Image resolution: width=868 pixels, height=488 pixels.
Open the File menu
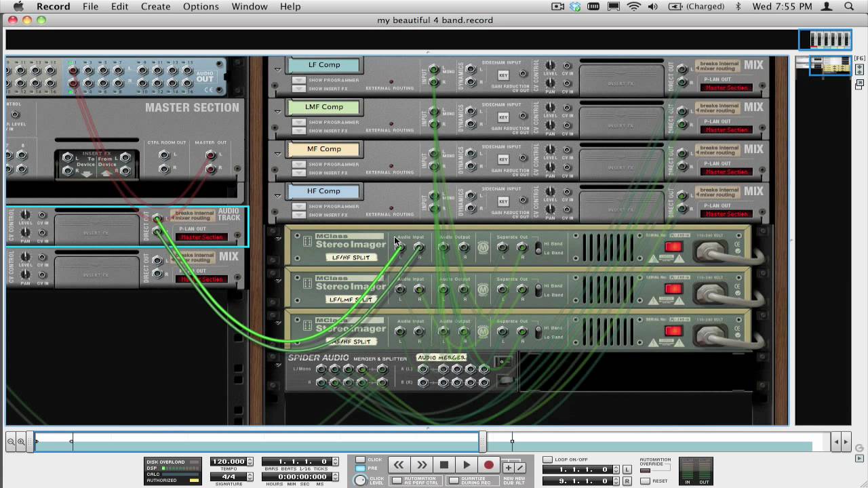(x=90, y=7)
